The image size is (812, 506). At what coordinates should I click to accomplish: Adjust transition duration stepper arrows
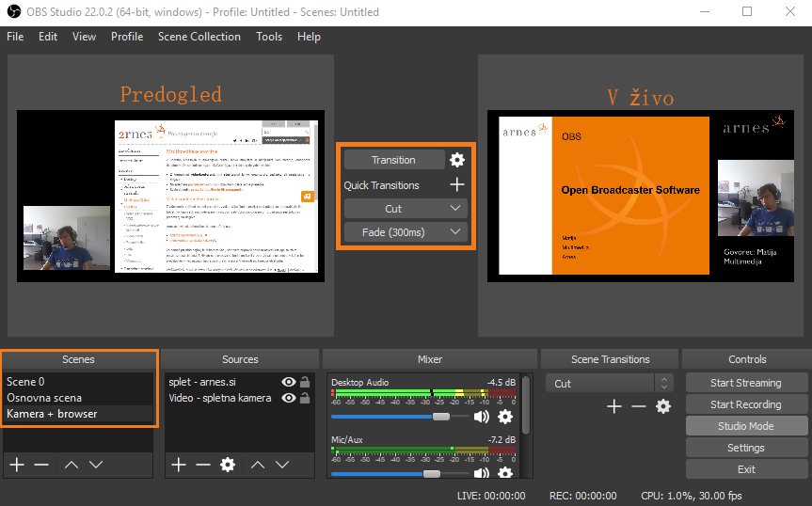(x=664, y=384)
